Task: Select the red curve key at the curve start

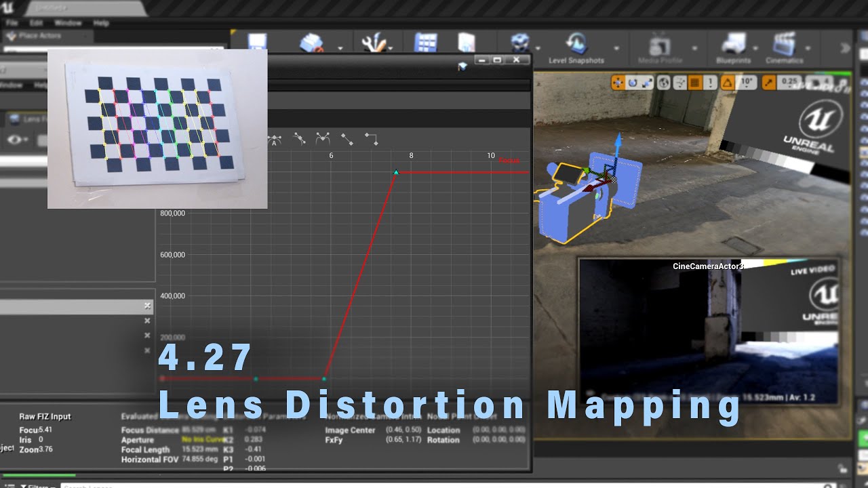Action: [x=162, y=379]
